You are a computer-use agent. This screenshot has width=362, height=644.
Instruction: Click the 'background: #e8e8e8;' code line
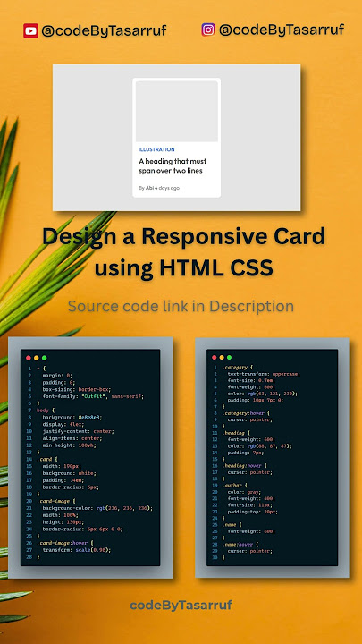tap(72, 418)
